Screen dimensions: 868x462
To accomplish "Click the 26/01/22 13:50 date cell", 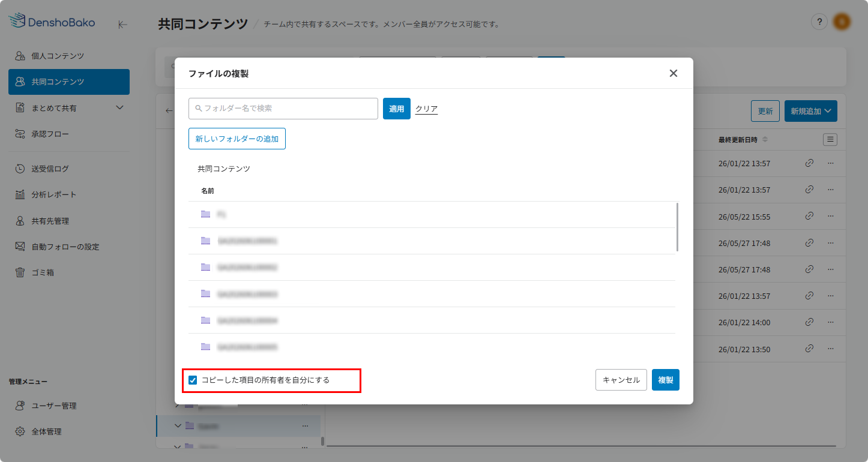I will point(744,349).
